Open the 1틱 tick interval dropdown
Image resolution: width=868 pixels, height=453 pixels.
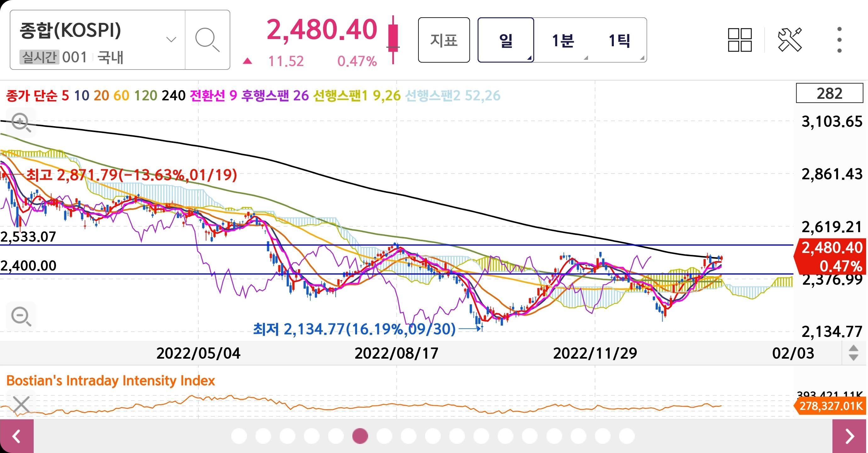[619, 41]
